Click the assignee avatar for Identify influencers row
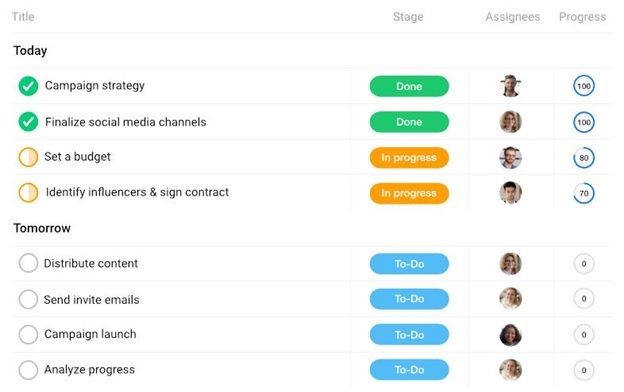Viewport: 624px width, 392px height. click(510, 193)
